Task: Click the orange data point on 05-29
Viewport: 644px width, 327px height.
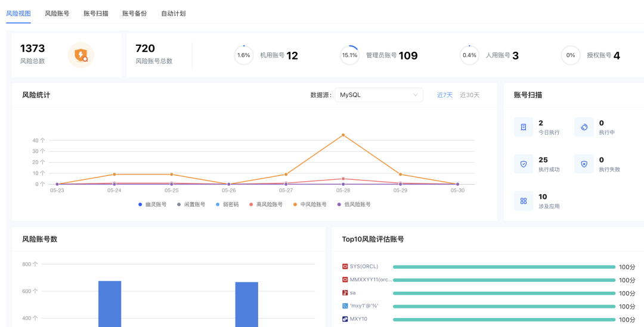Action: [x=401, y=175]
